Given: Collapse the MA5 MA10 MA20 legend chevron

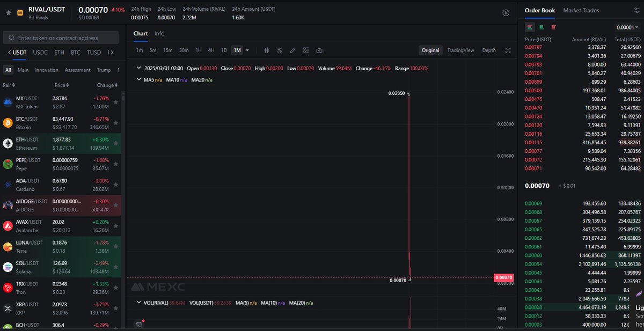Looking at the screenshot, I should [139, 80].
